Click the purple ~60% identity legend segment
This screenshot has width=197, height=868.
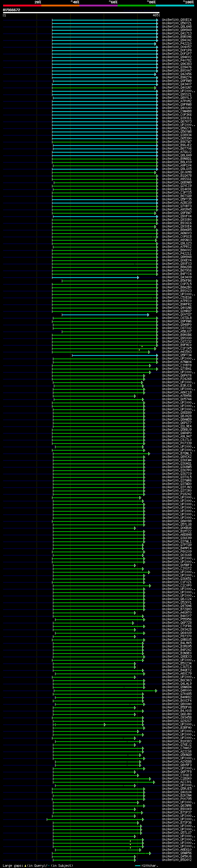98,6
